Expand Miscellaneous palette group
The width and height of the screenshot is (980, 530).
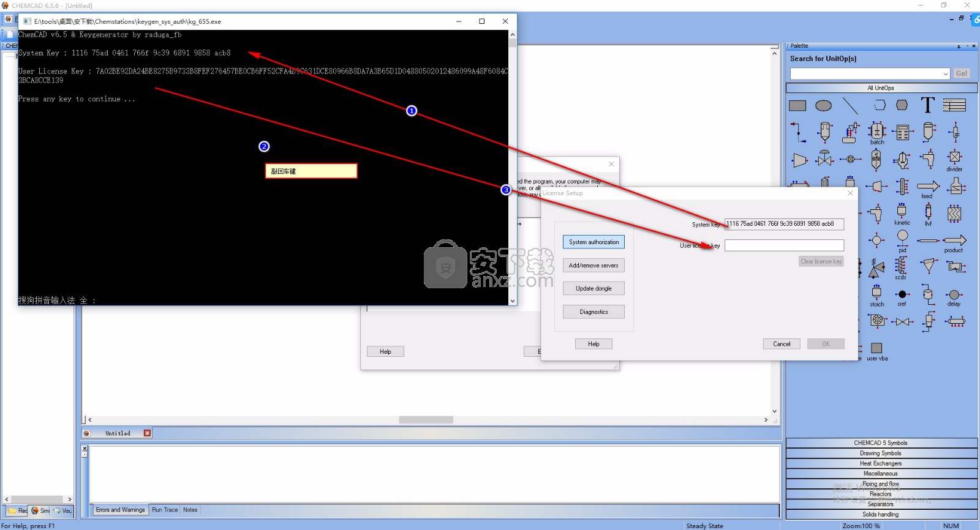(x=881, y=474)
